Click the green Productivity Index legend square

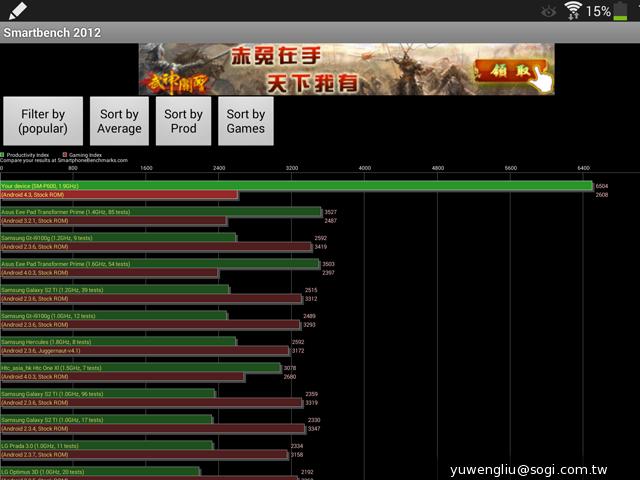pos(3,155)
